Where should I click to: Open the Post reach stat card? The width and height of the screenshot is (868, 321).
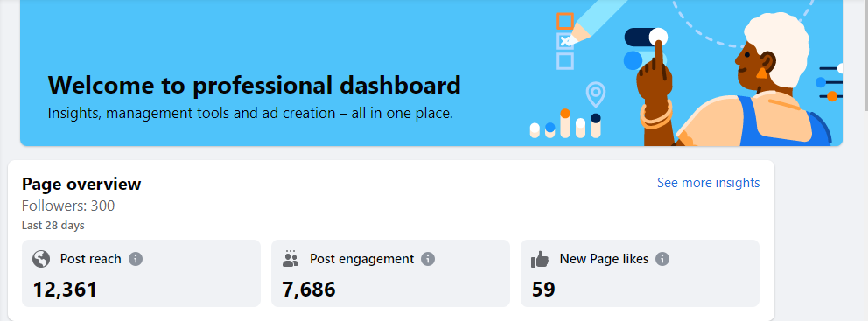tap(141, 273)
